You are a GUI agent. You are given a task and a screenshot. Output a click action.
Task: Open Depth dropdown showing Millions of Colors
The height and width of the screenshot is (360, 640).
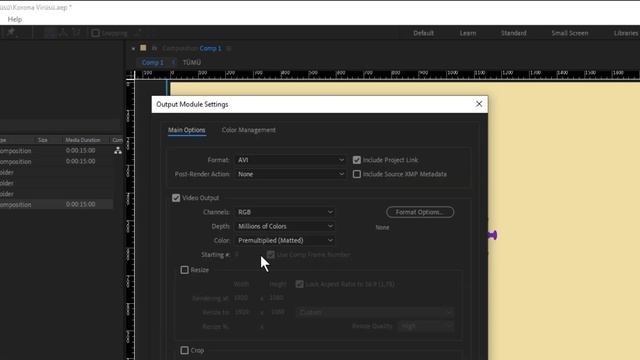[x=285, y=226]
